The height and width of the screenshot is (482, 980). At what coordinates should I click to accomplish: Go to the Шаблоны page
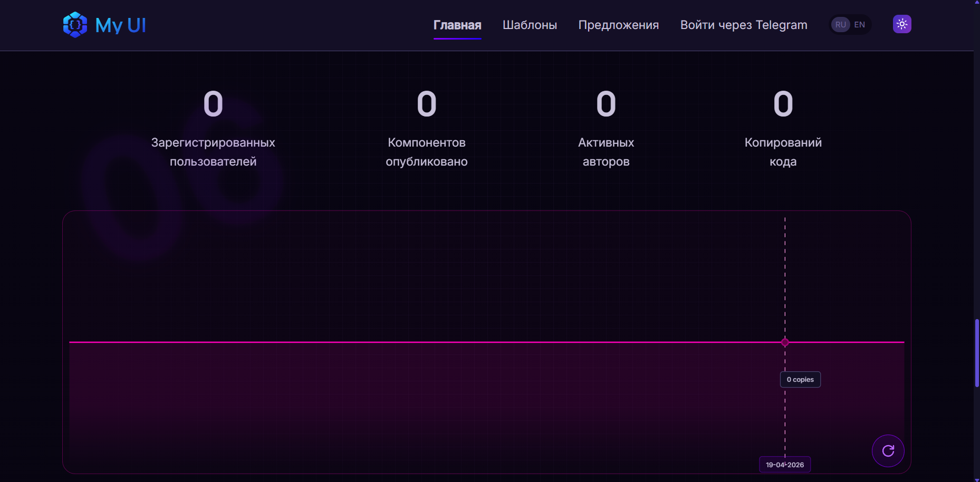pyautogui.click(x=530, y=25)
